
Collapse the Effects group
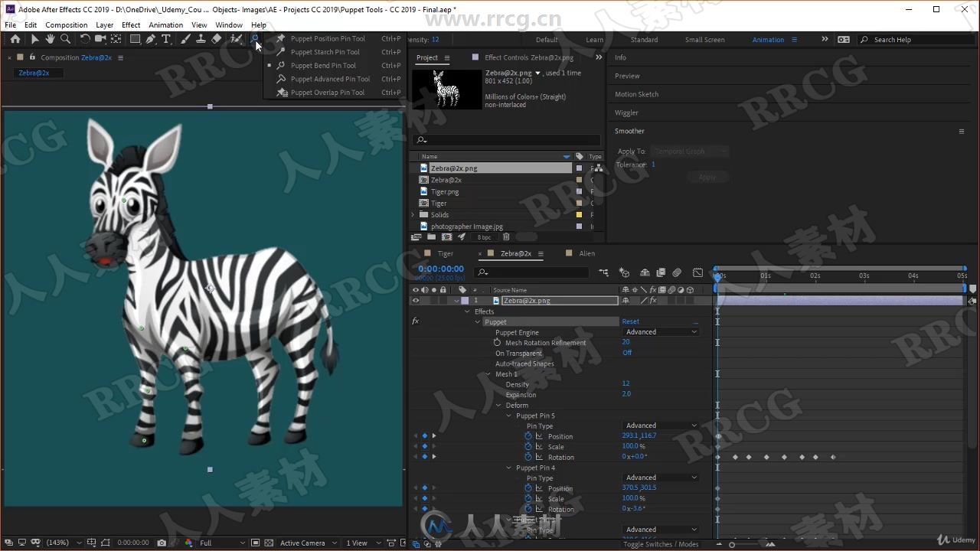(x=468, y=311)
